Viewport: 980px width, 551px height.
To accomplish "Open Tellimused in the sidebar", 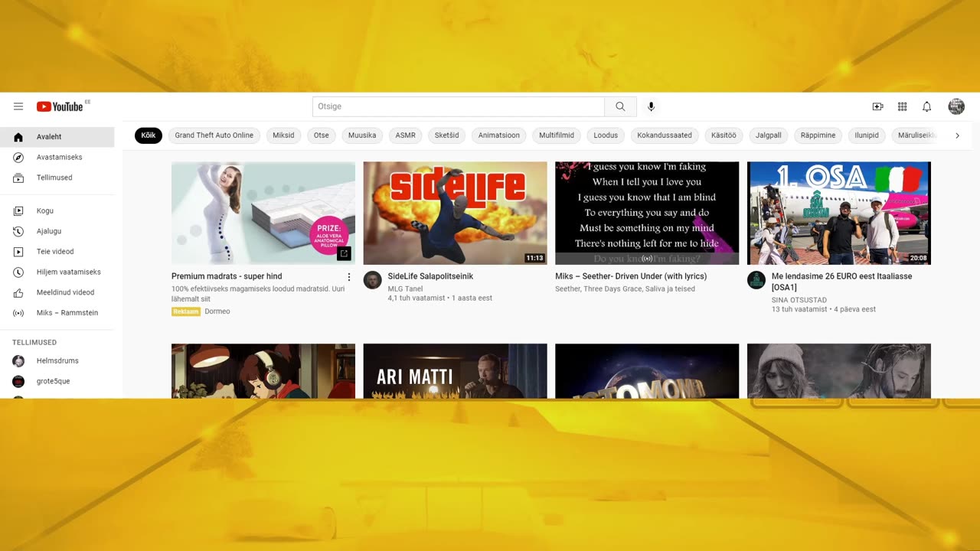I will click(57, 178).
